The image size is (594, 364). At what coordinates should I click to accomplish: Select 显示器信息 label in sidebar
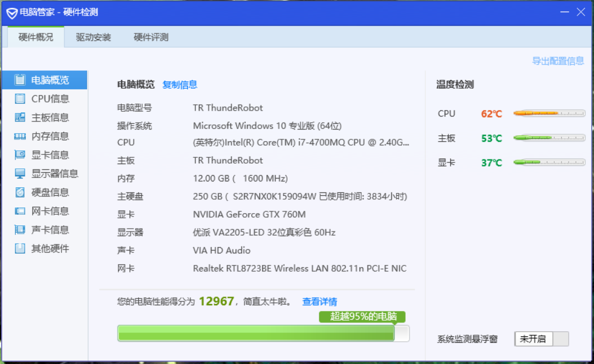pos(55,173)
